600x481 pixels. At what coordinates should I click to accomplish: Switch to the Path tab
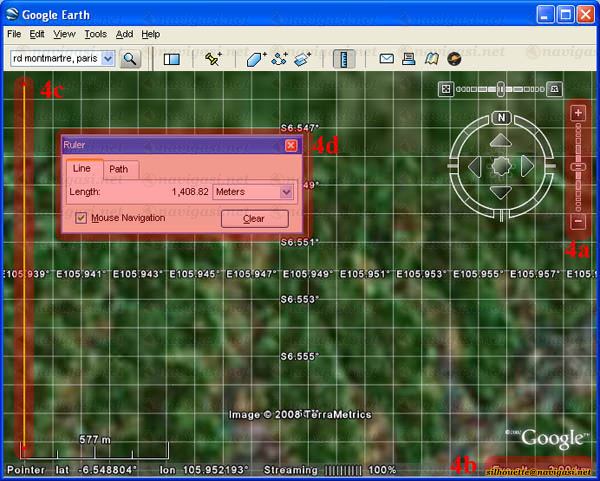[119, 170]
